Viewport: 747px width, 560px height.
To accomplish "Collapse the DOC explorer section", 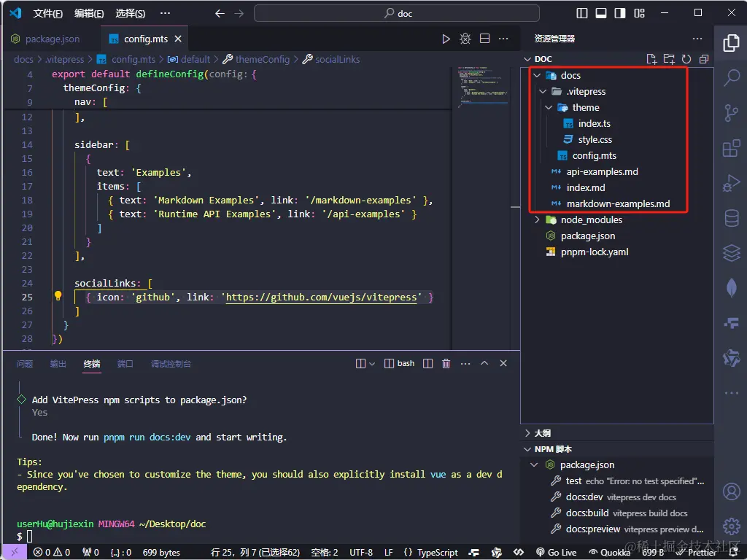I will (x=527, y=59).
